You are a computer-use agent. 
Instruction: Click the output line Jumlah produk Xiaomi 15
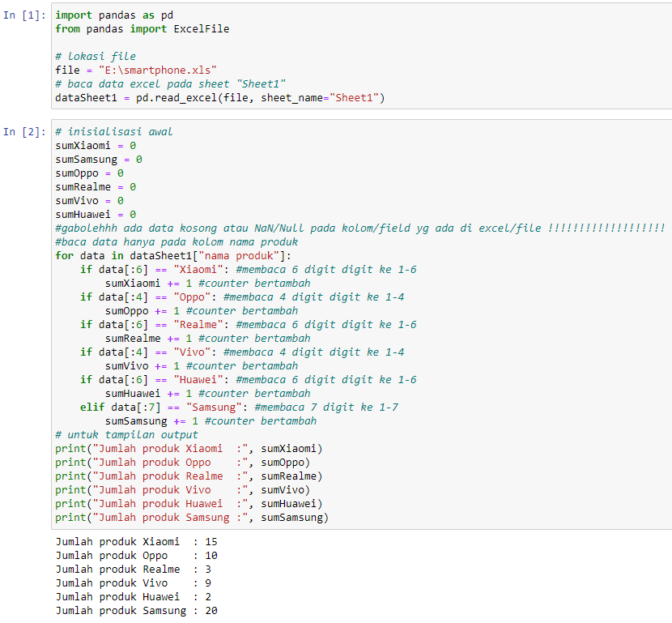(x=130, y=541)
